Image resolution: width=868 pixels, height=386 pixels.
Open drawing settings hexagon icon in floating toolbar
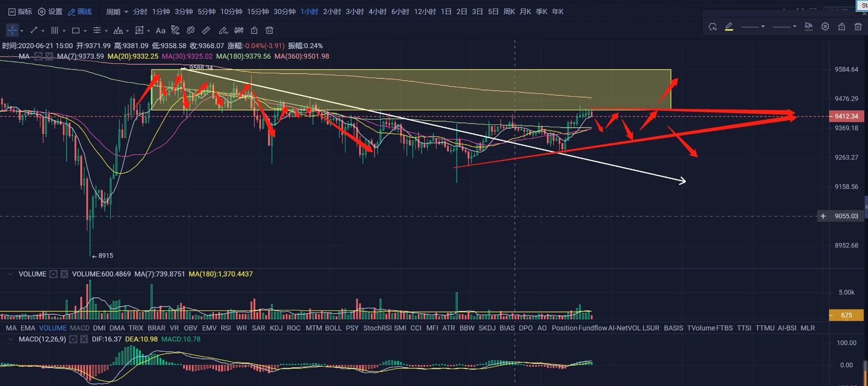[825, 27]
